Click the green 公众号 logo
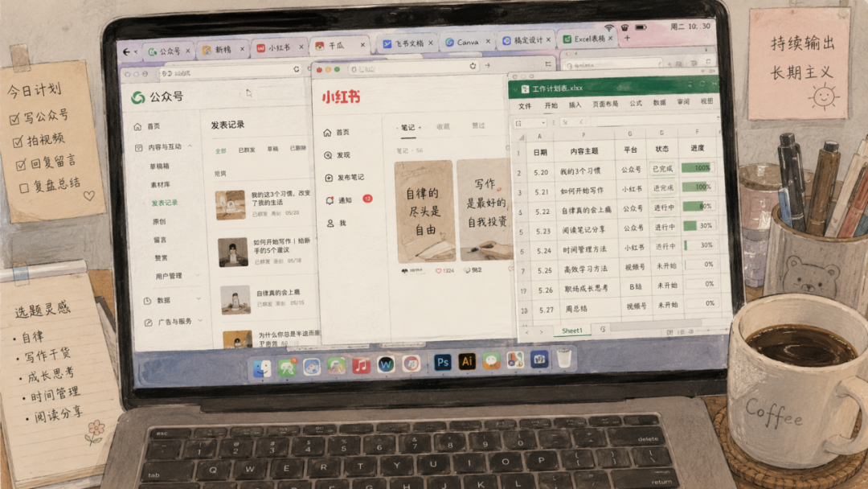The image size is (868, 489). [x=138, y=97]
